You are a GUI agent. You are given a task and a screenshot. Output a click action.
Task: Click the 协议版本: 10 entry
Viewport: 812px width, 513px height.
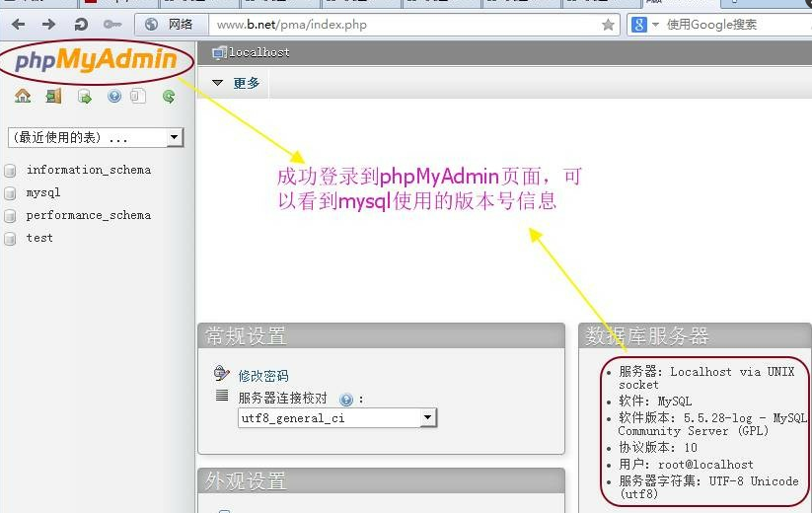click(658, 447)
